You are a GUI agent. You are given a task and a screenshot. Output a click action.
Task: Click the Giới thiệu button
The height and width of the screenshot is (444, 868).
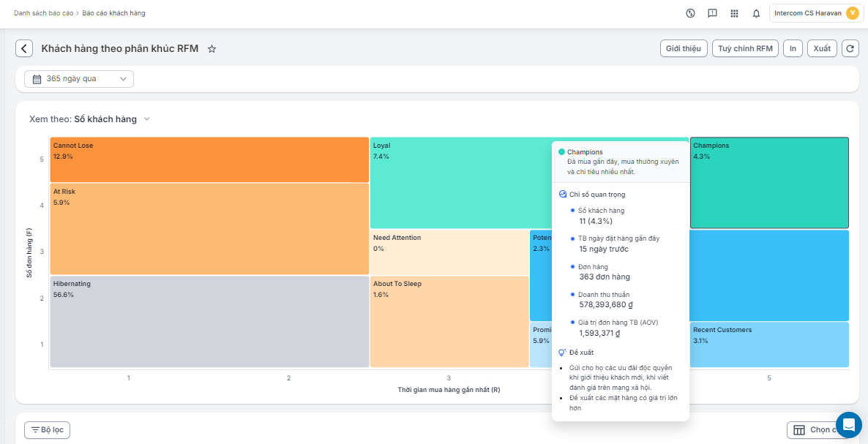[683, 48]
